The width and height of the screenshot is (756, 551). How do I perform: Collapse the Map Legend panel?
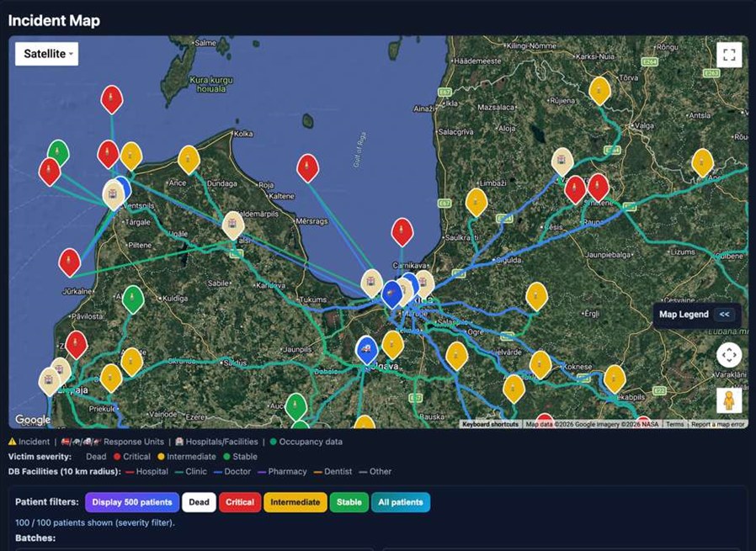(x=725, y=314)
